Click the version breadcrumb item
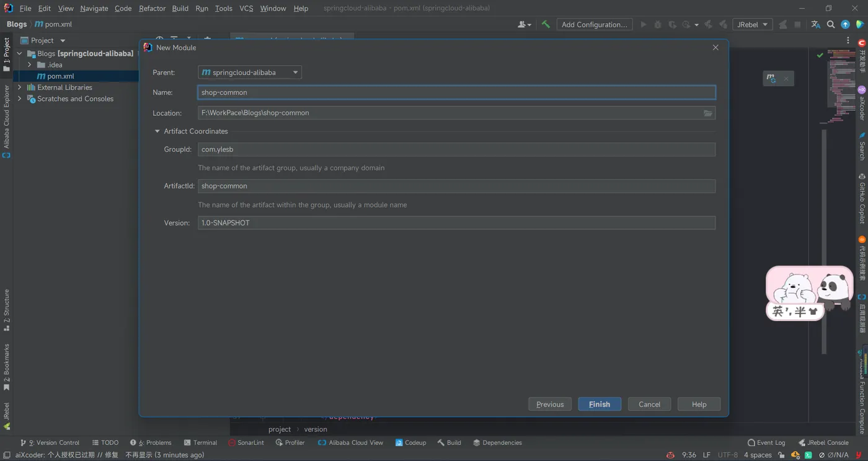 [316, 429]
